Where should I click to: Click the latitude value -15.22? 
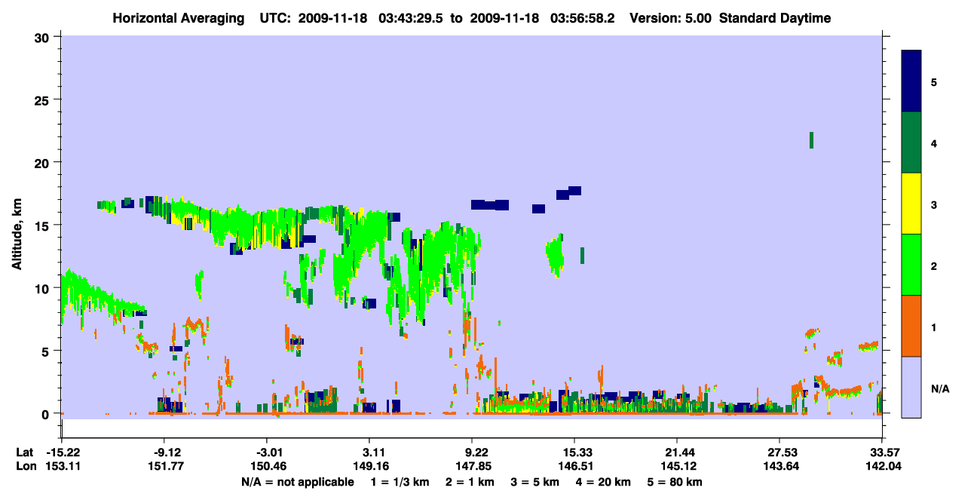[x=63, y=452]
